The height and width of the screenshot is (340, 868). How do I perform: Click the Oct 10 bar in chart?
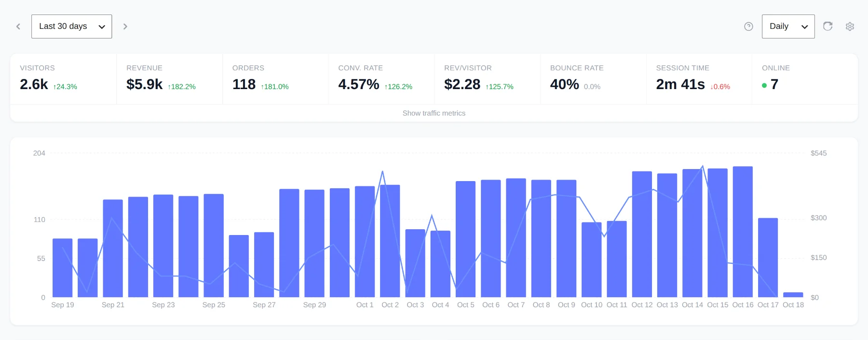tap(592, 260)
